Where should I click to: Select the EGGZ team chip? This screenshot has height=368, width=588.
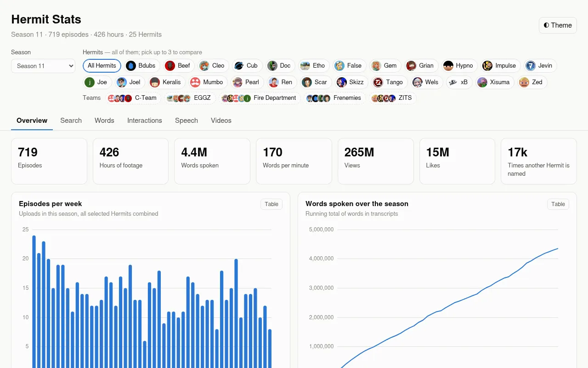(x=190, y=98)
